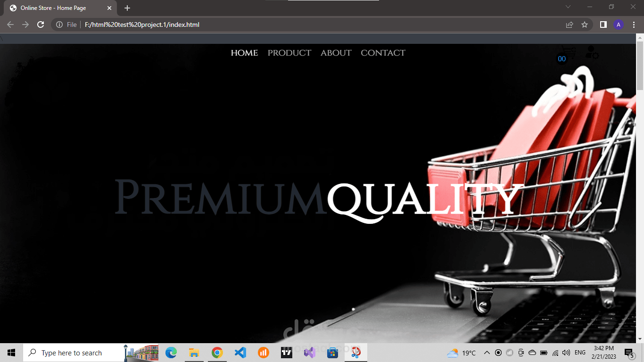The height and width of the screenshot is (362, 644).
Task: Open the Snipping Tool on taskbar
Action: (x=356, y=353)
